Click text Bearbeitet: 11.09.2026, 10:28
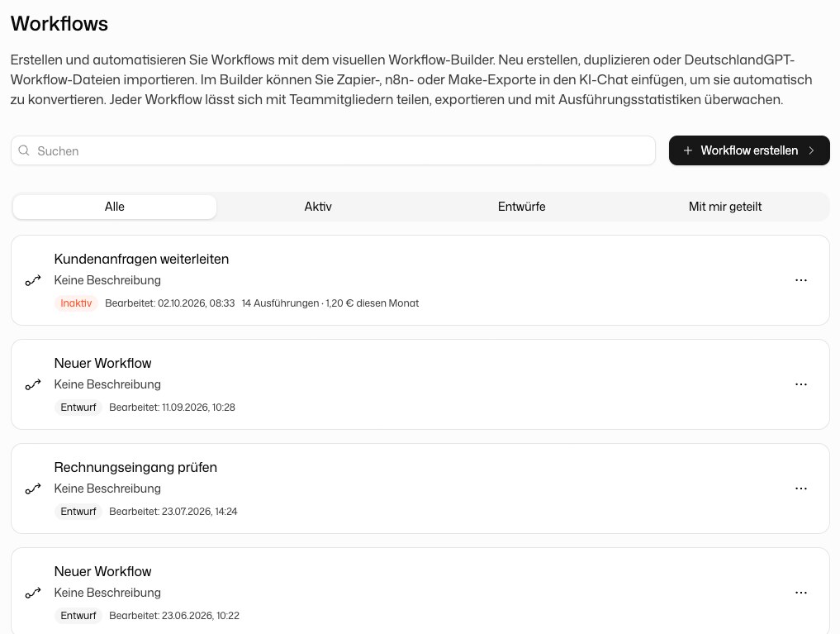Screen dimensions: 840x634 172,408
